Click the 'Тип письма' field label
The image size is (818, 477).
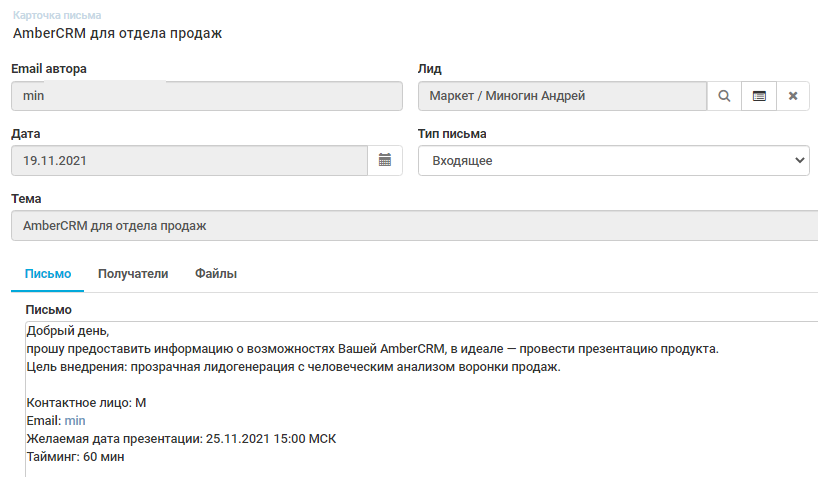(452, 134)
